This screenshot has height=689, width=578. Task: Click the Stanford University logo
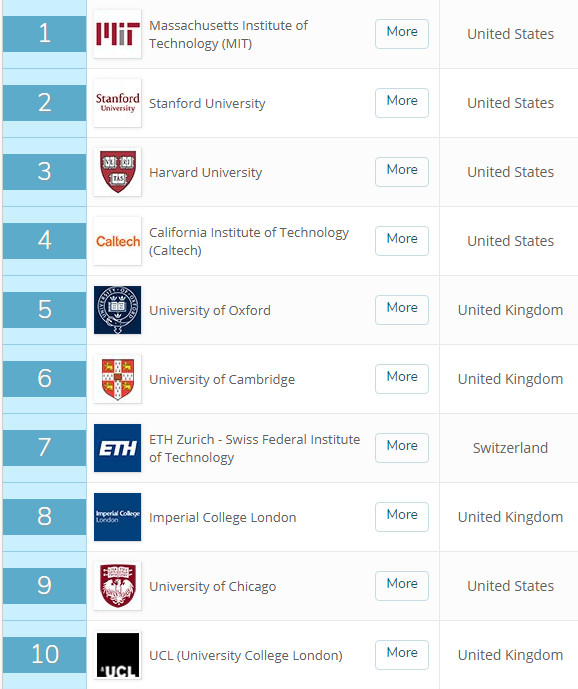117,103
